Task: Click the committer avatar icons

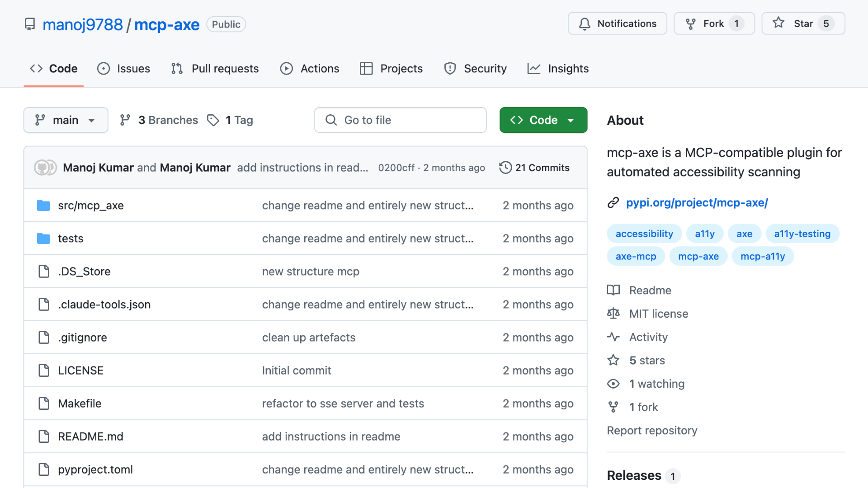Action: (x=45, y=168)
